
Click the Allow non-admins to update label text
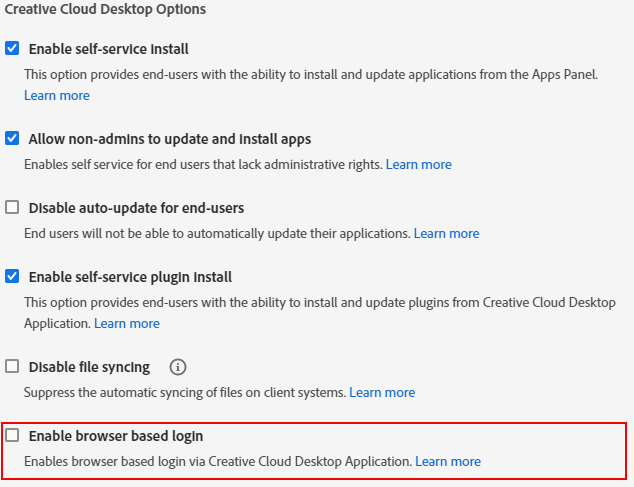(169, 139)
